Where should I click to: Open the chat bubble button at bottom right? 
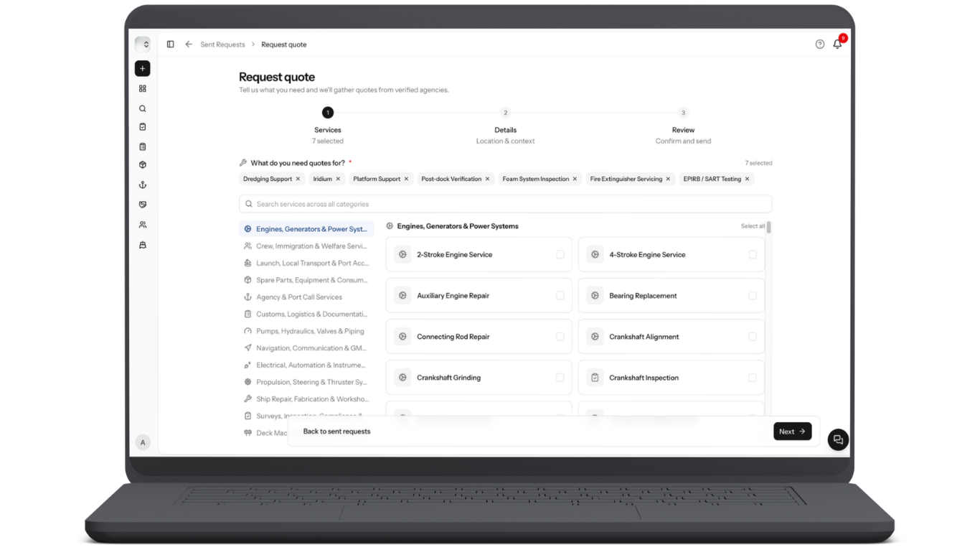tap(838, 440)
